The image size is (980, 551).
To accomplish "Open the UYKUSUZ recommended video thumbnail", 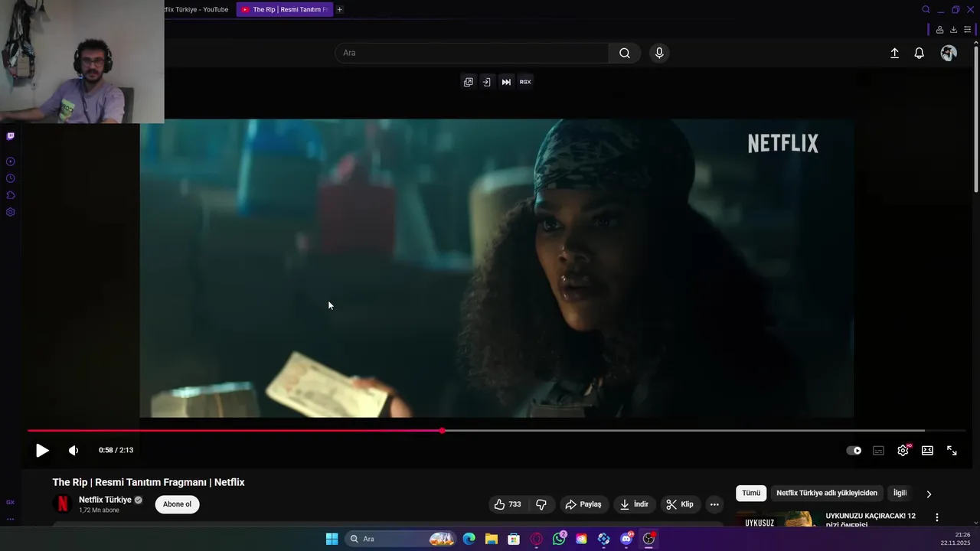I will (x=776, y=520).
